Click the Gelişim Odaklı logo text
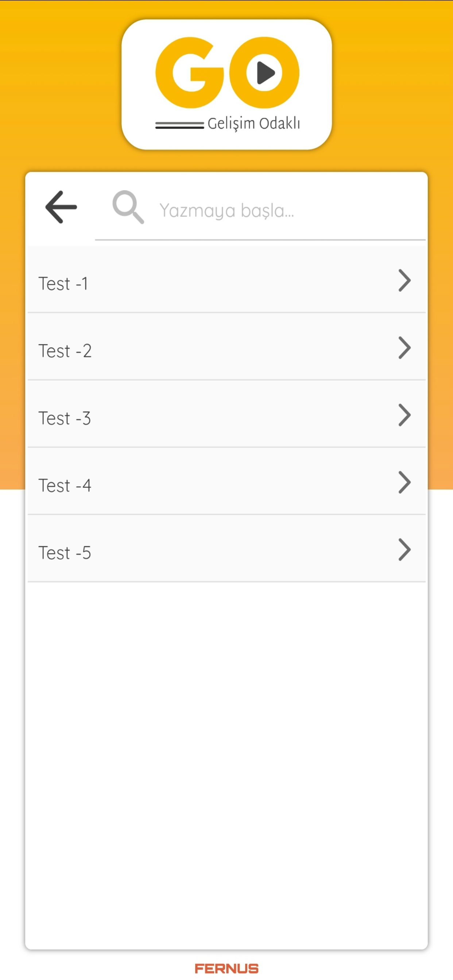The height and width of the screenshot is (980, 453). click(254, 124)
